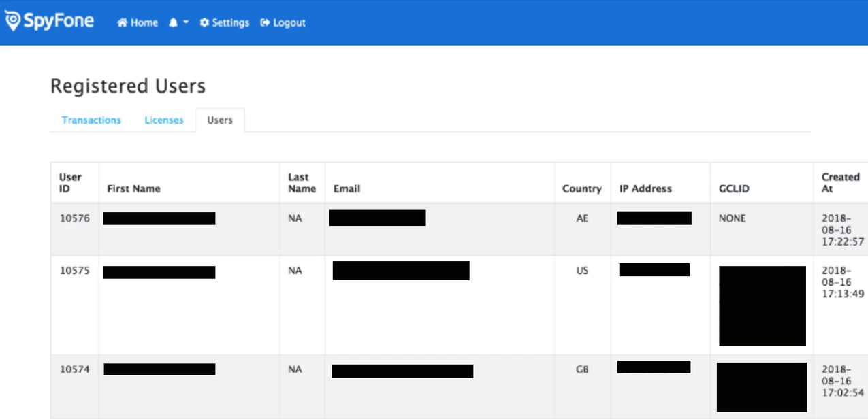Viewport: 868px width, 419px height.
Task: Select the Users tab
Action: point(220,120)
